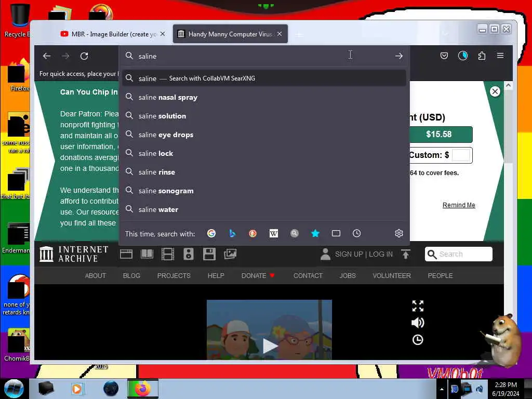
Task: Click in the address bar text field
Action: (263, 56)
